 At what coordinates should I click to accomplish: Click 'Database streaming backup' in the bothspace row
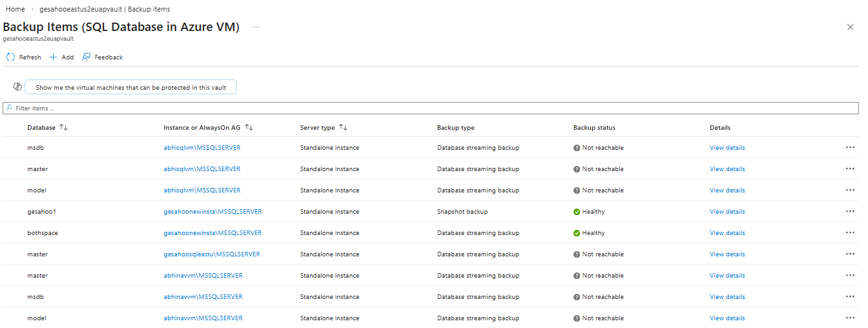478,233
